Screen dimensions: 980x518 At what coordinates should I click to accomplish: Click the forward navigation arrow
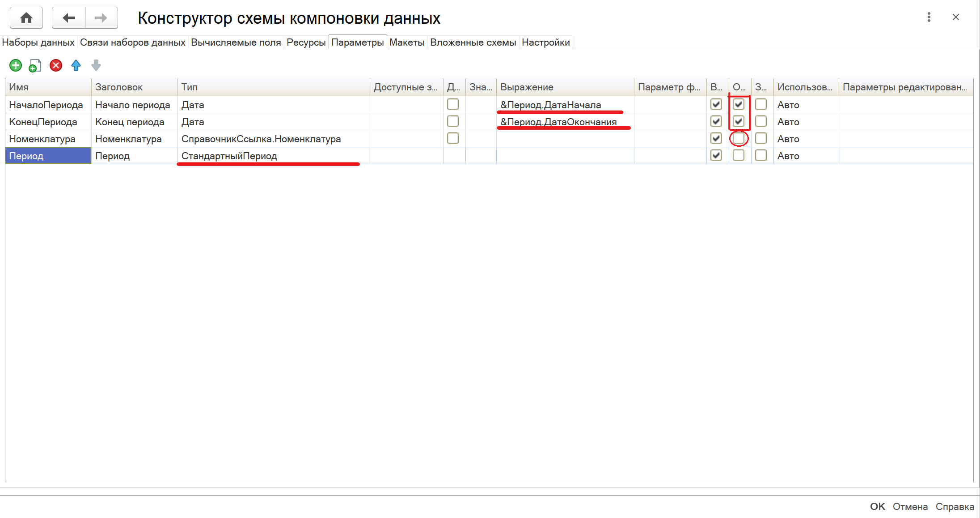click(x=101, y=18)
